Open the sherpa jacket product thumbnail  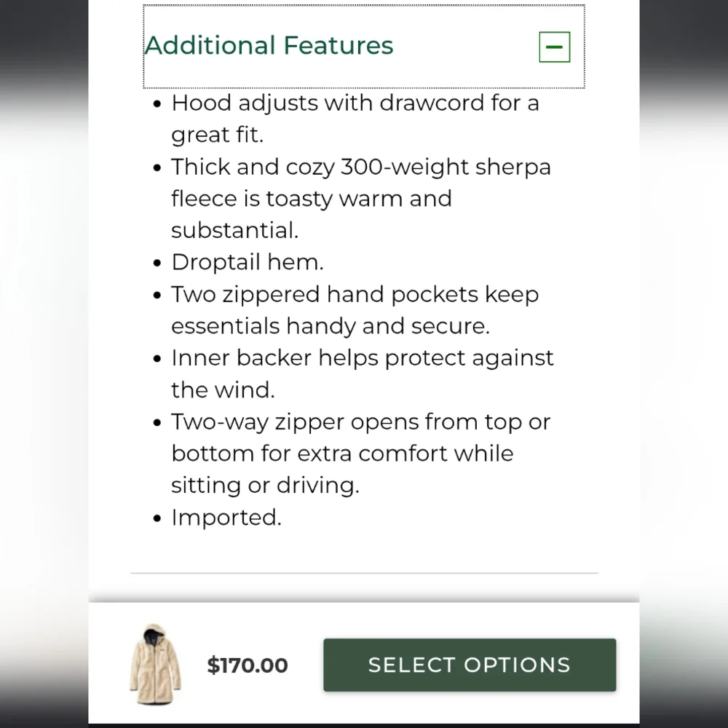155,665
